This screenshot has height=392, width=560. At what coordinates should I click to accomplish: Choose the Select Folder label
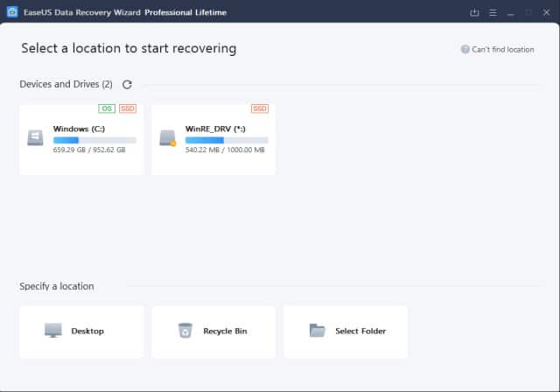click(360, 331)
